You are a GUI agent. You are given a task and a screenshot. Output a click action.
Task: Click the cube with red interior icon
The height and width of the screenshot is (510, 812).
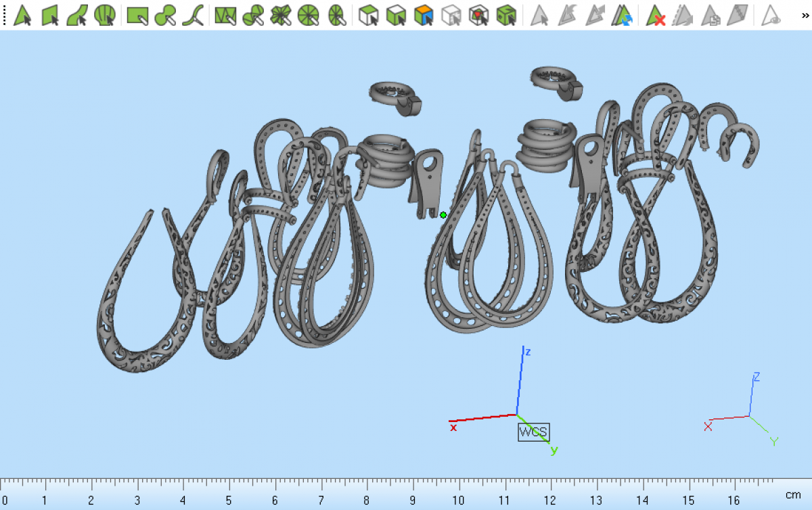pyautogui.click(x=479, y=15)
